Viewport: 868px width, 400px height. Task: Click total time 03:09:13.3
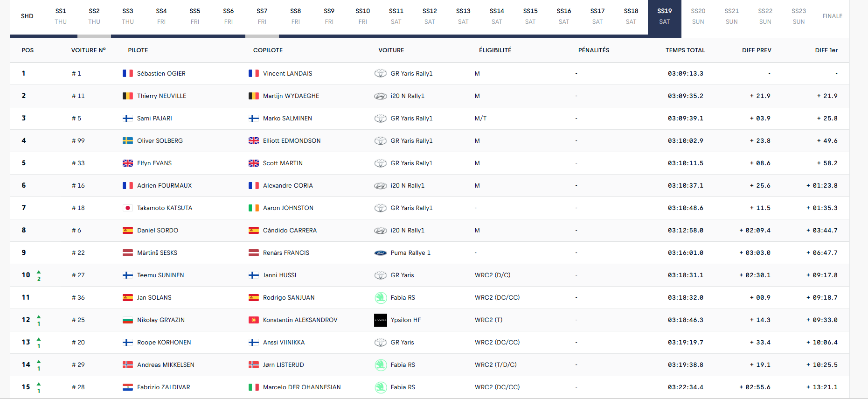coord(685,73)
